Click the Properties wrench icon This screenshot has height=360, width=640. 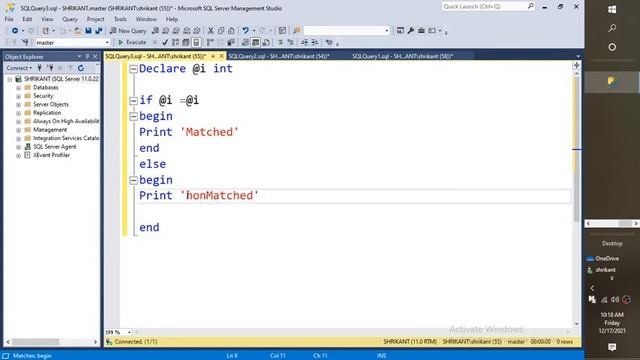pyautogui.click(x=411, y=31)
